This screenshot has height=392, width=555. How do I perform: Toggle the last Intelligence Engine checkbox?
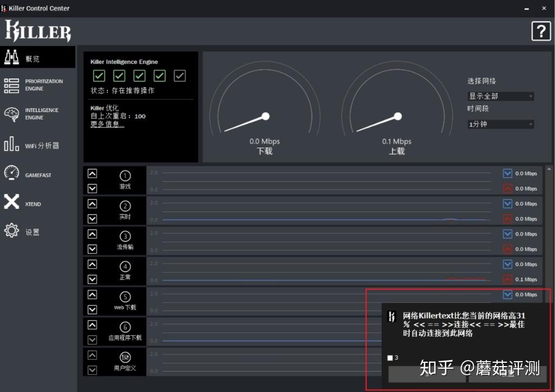pyautogui.click(x=179, y=76)
